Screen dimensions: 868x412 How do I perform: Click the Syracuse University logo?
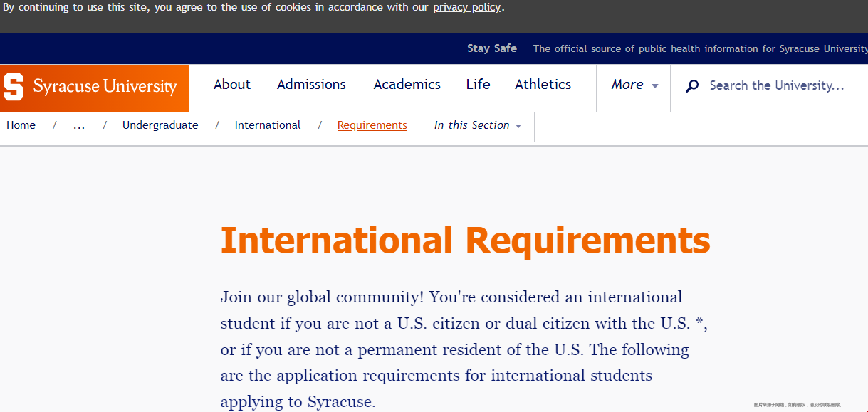click(95, 88)
